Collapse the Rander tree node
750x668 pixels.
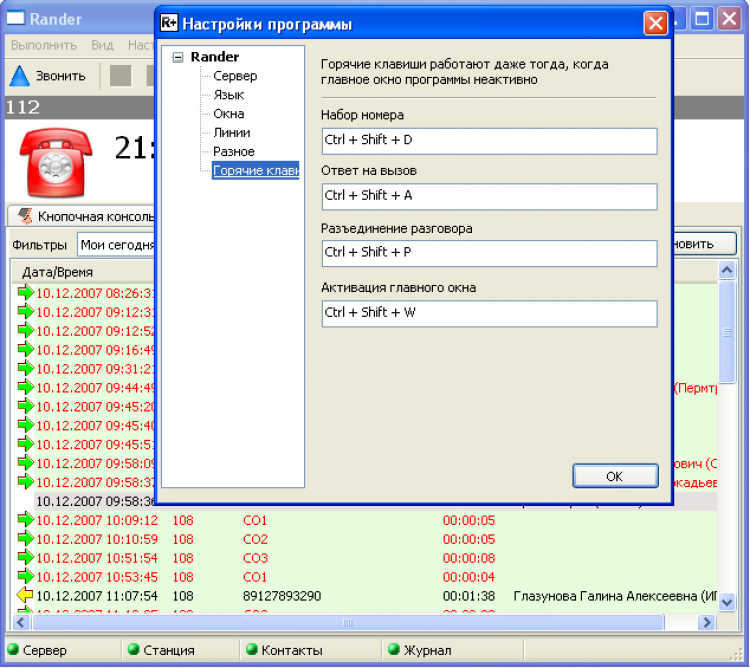pyautogui.click(x=177, y=57)
